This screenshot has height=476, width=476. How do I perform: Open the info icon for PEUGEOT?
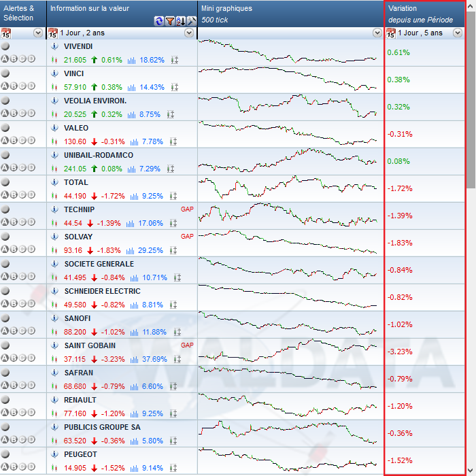pos(54,454)
